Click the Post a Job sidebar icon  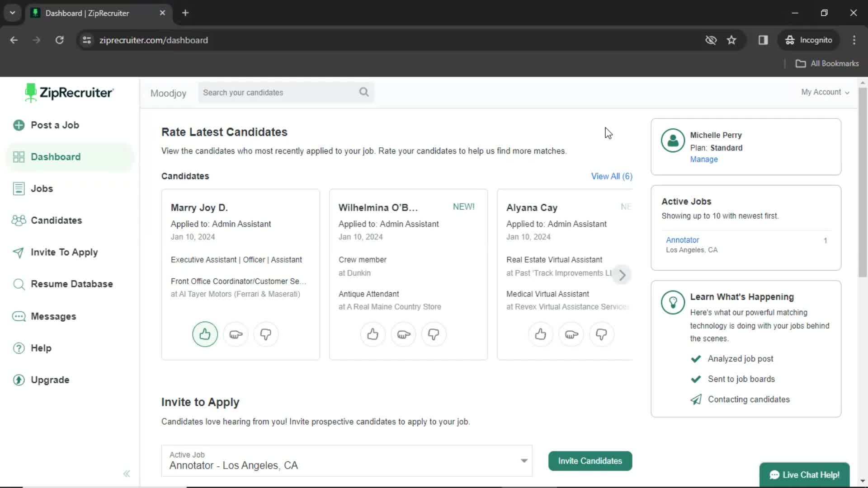click(x=19, y=125)
